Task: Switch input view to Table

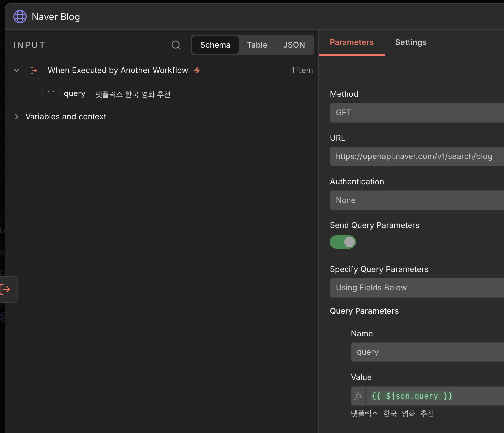Action: (257, 45)
